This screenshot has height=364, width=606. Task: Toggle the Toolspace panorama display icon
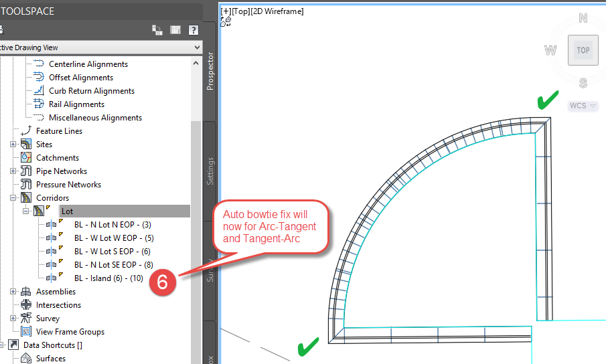click(175, 29)
